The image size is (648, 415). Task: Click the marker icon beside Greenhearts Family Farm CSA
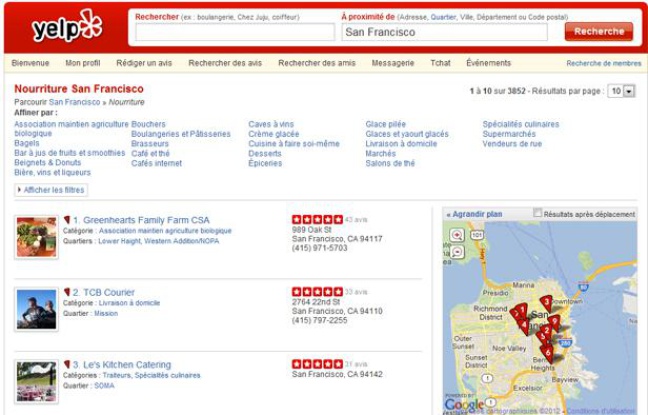(67, 219)
